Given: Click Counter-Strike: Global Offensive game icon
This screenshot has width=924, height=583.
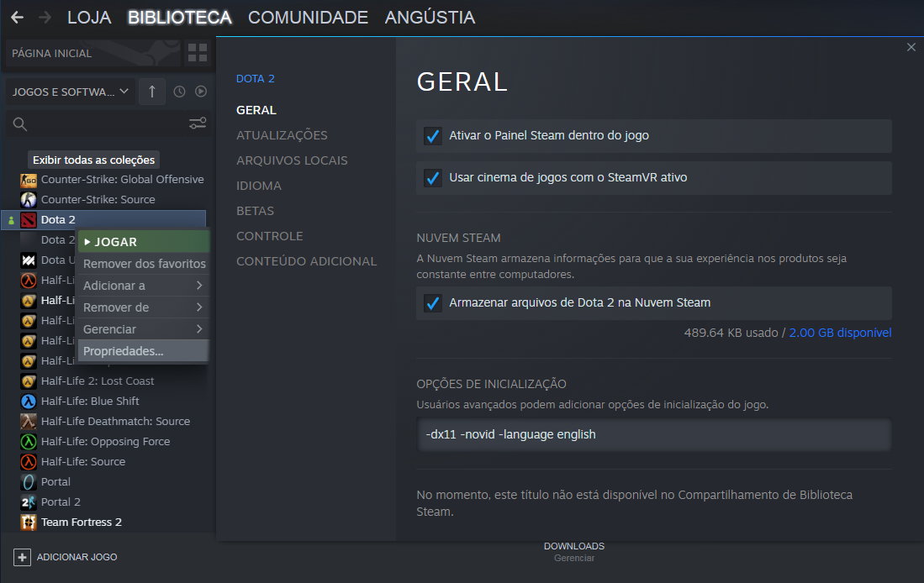Looking at the screenshot, I should coord(29,180).
